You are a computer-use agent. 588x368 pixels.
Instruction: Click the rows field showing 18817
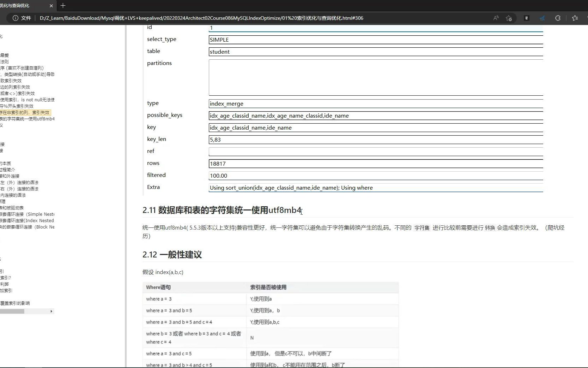(x=376, y=164)
